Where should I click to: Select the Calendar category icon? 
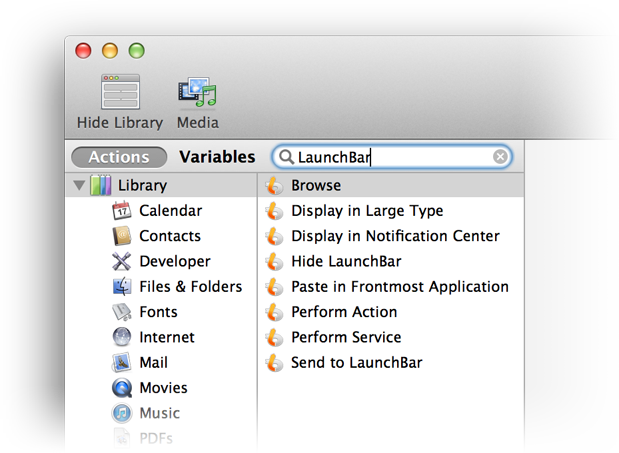[x=122, y=211]
